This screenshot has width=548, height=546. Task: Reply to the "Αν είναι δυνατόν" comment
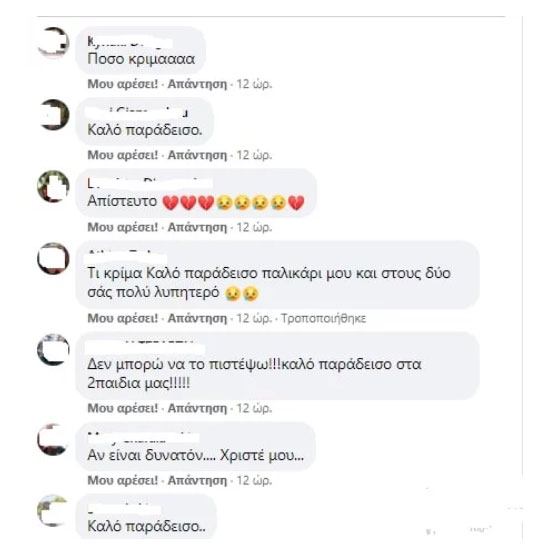pyautogui.click(x=197, y=481)
